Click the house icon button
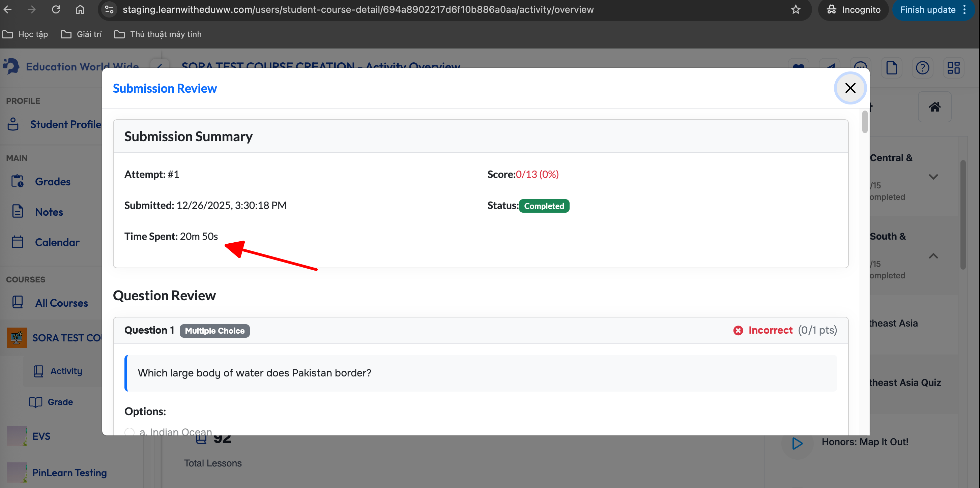980x488 pixels. tap(934, 107)
